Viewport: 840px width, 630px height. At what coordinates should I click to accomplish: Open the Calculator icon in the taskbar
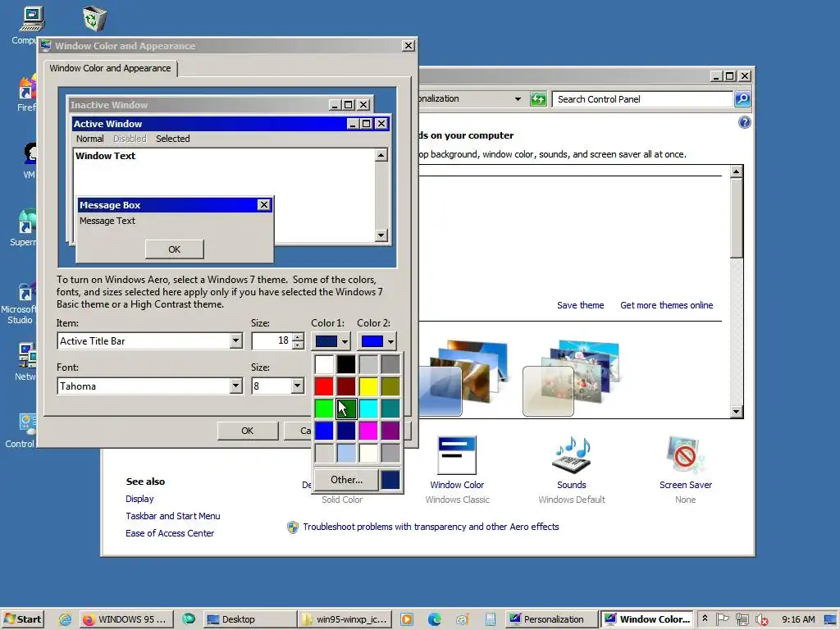point(490,620)
